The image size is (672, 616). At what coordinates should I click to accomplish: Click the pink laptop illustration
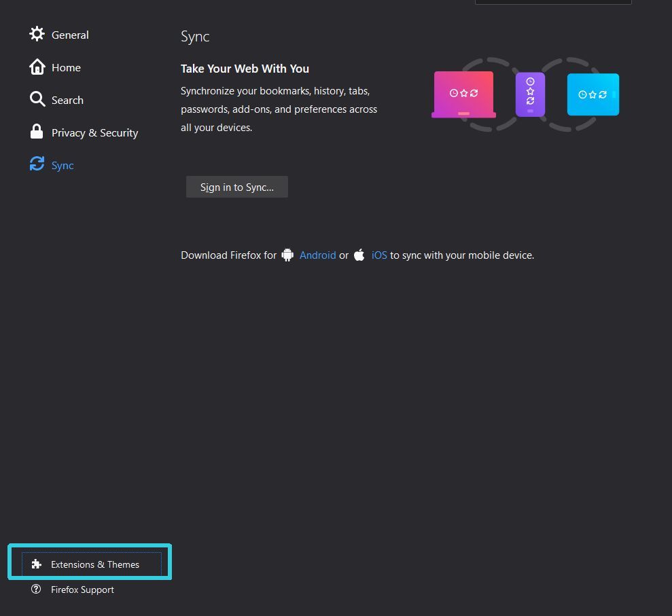463,94
